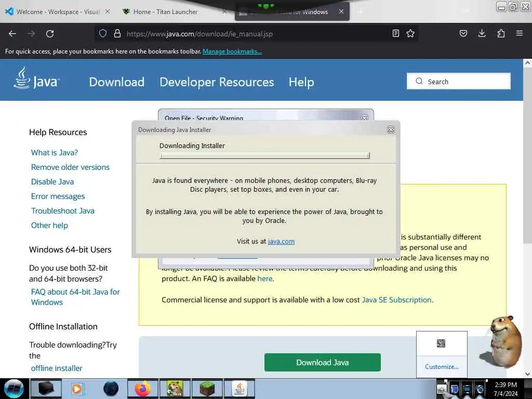Open the Help menu on Java site
Screen dimensions: 532x399
[301, 82]
